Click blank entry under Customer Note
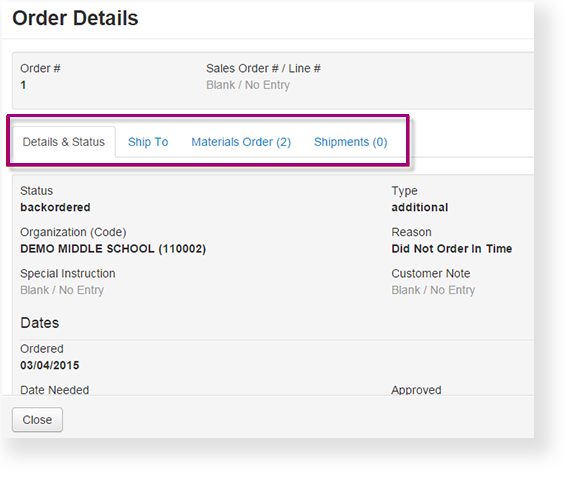The width and height of the screenshot is (574, 478). coord(433,290)
